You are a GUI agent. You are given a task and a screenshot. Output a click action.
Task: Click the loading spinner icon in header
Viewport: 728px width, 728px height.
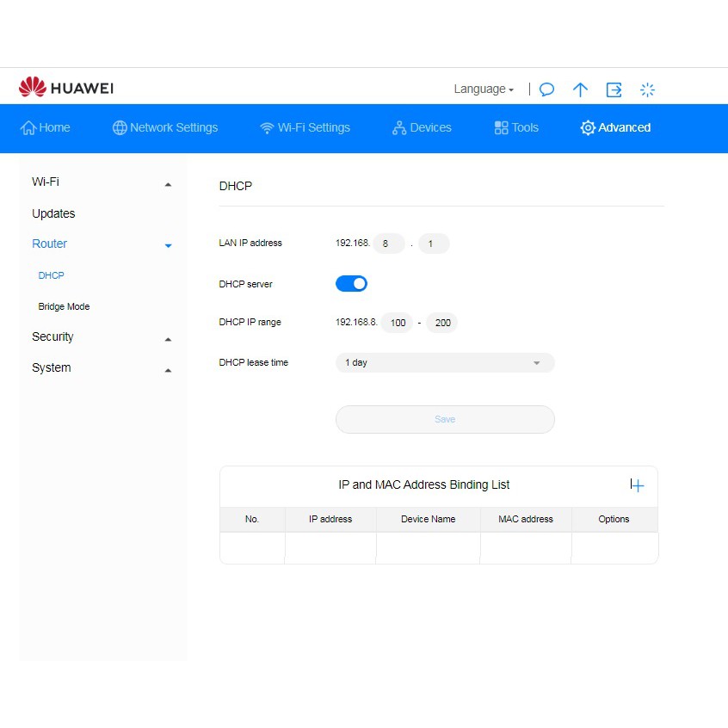[648, 89]
